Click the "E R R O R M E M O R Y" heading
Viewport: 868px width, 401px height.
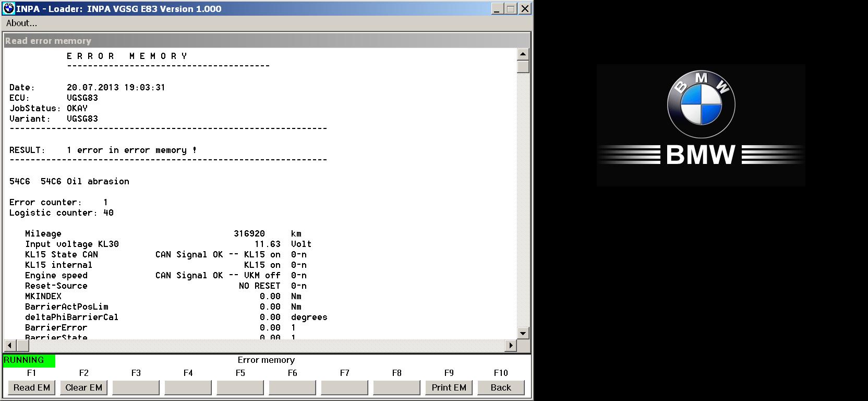(x=127, y=56)
